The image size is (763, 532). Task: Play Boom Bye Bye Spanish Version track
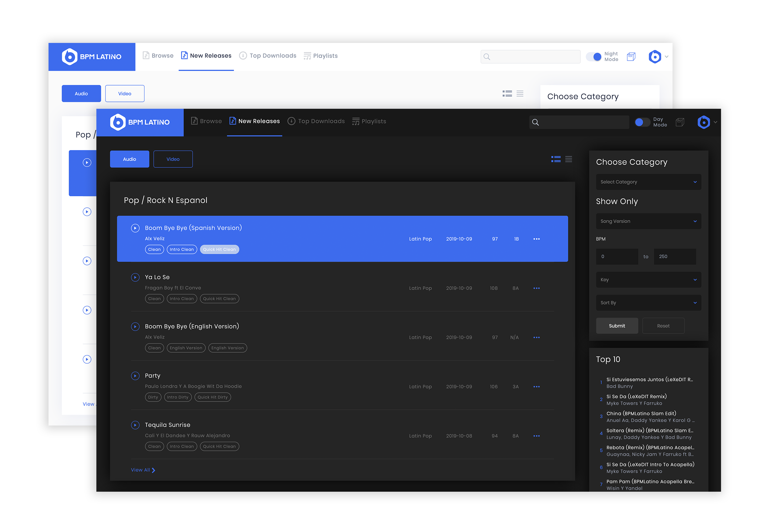click(135, 228)
